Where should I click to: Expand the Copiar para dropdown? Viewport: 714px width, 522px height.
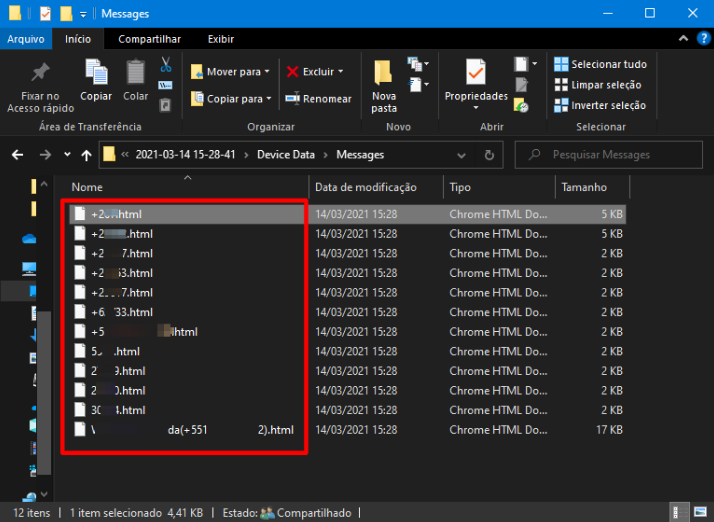click(x=269, y=99)
